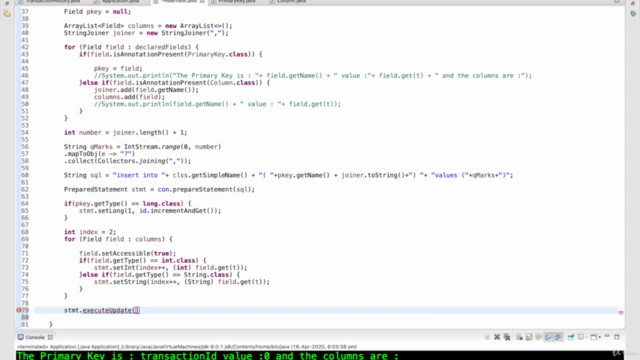Close the Console view tab
The height and width of the screenshot is (360, 640).
[x=50, y=337]
